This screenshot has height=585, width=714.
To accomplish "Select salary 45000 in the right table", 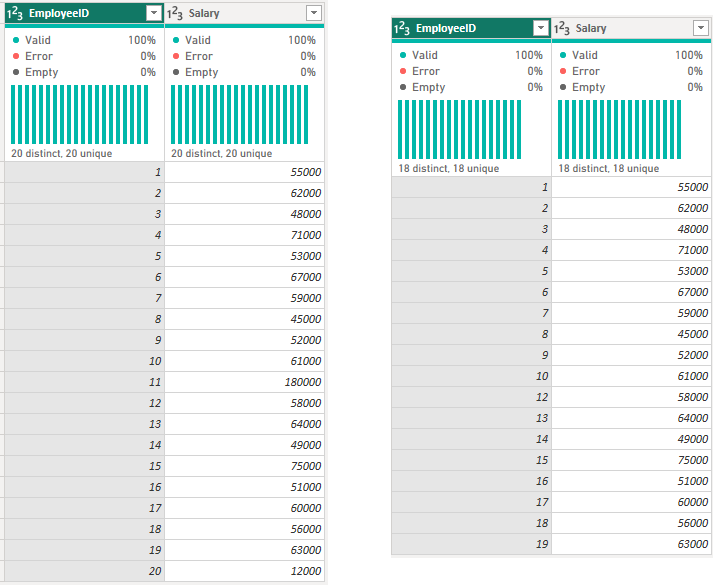I will coord(631,334).
